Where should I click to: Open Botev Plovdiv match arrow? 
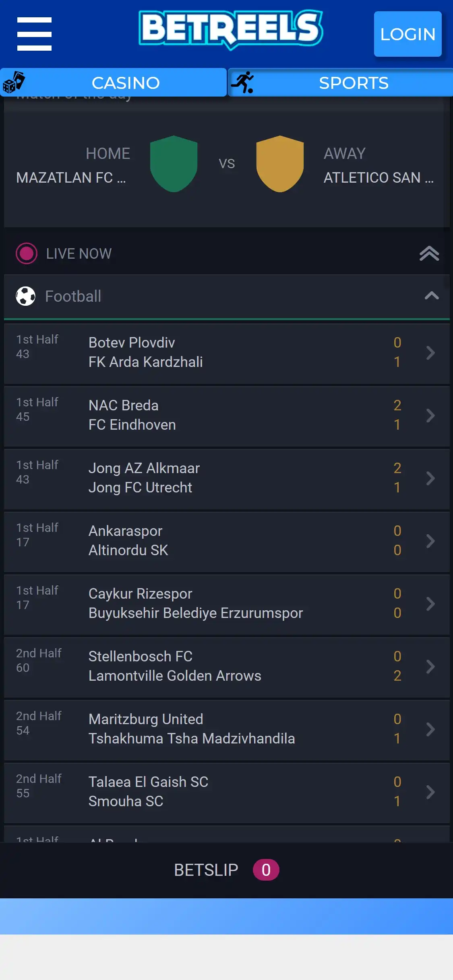(430, 353)
